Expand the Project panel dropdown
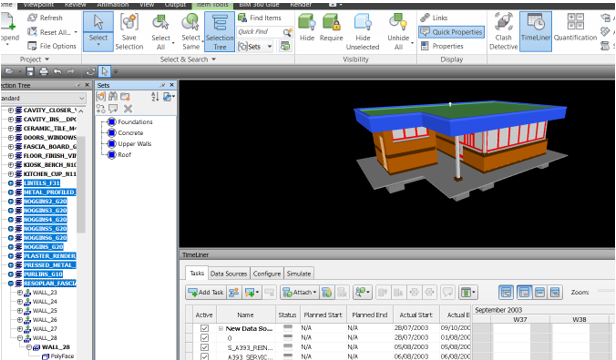616x360 pixels. click(35, 59)
